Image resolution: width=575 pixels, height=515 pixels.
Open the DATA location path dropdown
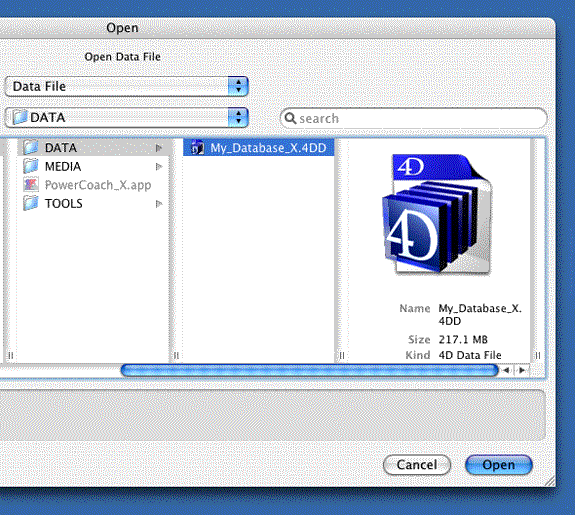[x=127, y=117]
